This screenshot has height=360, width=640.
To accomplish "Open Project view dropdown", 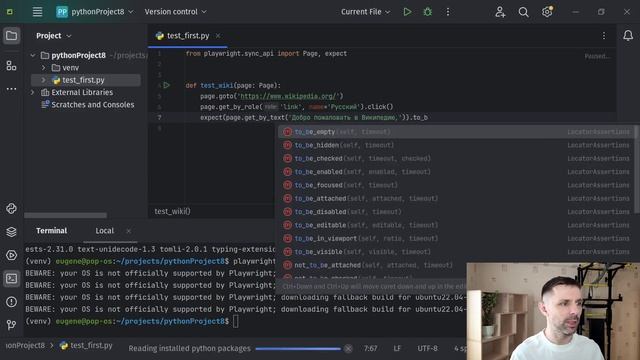I will 53,36.
